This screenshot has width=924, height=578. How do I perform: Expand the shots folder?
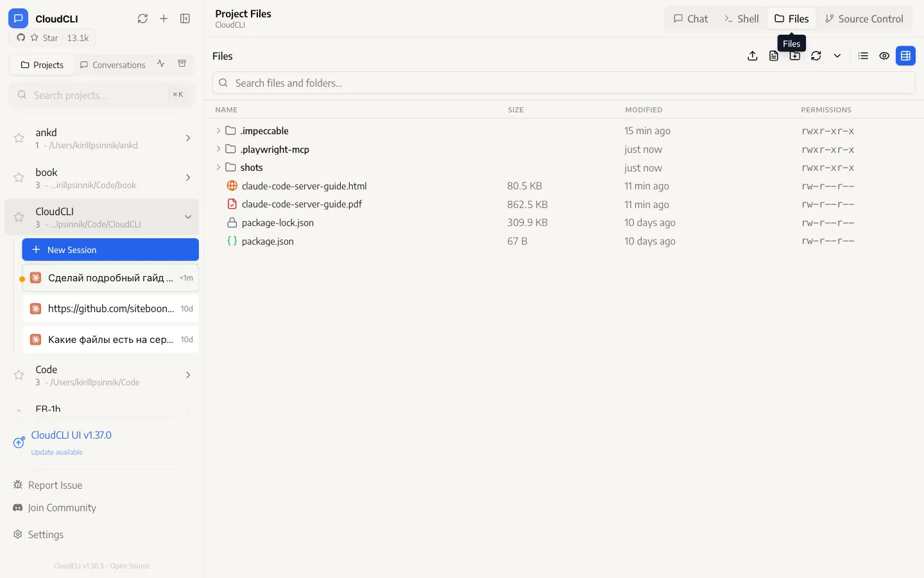point(218,168)
